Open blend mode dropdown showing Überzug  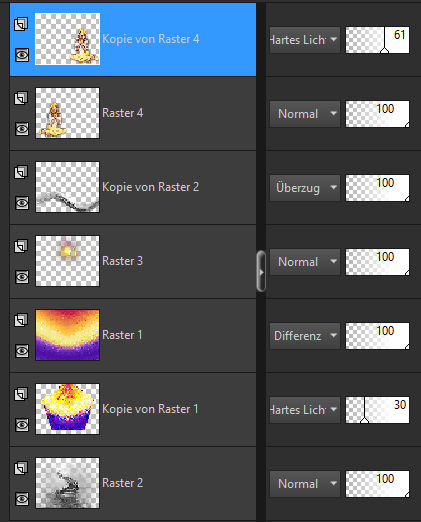[x=305, y=188]
